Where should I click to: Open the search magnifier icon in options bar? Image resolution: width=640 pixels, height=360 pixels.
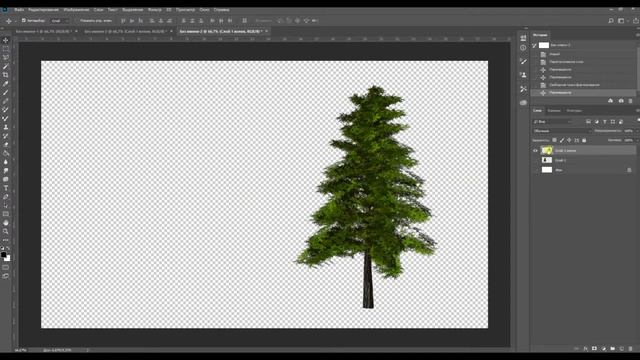click(x=611, y=20)
